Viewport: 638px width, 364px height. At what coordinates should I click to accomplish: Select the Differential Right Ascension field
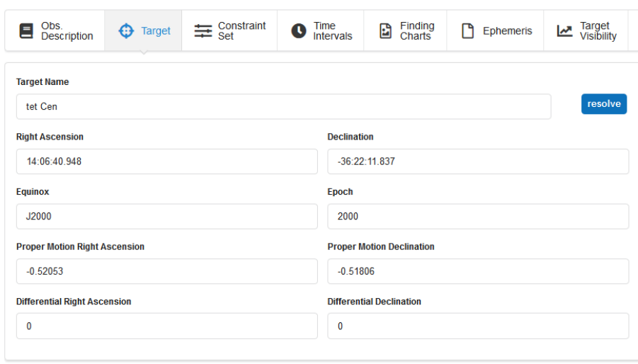point(166,326)
